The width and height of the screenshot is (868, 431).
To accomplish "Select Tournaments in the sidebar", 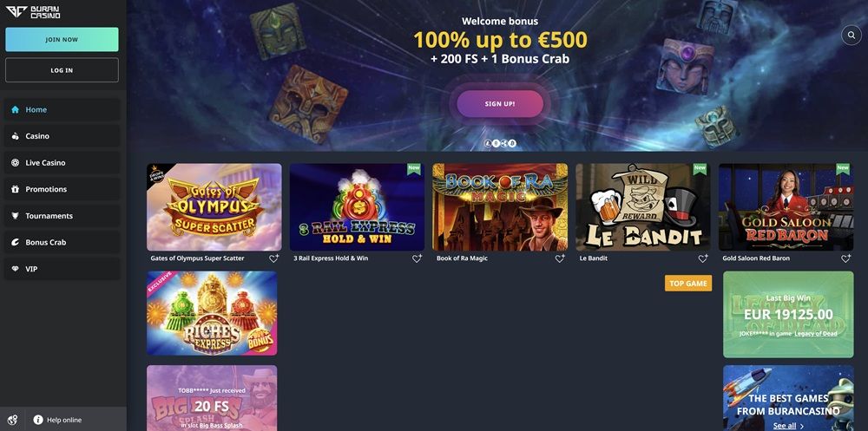I will (x=62, y=216).
